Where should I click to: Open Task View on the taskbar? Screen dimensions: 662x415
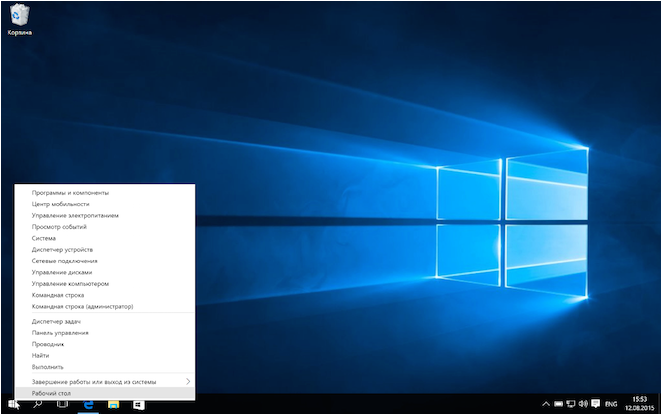pyautogui.click(x=62, y=404)
